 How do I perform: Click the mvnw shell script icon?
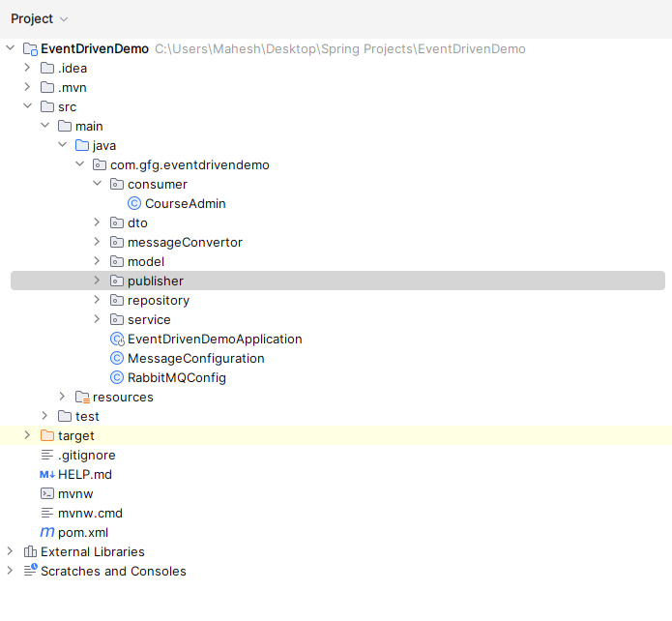click(x=47, y=493)
